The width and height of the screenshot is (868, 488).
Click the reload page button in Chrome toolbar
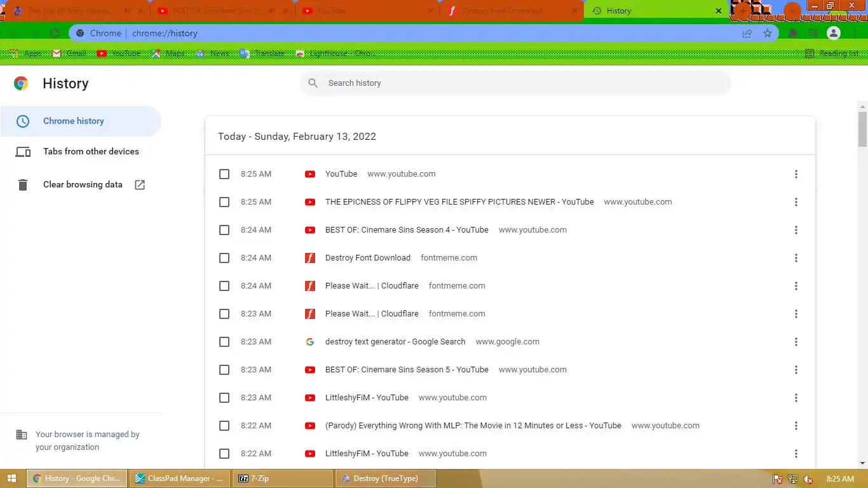(55, 33)
